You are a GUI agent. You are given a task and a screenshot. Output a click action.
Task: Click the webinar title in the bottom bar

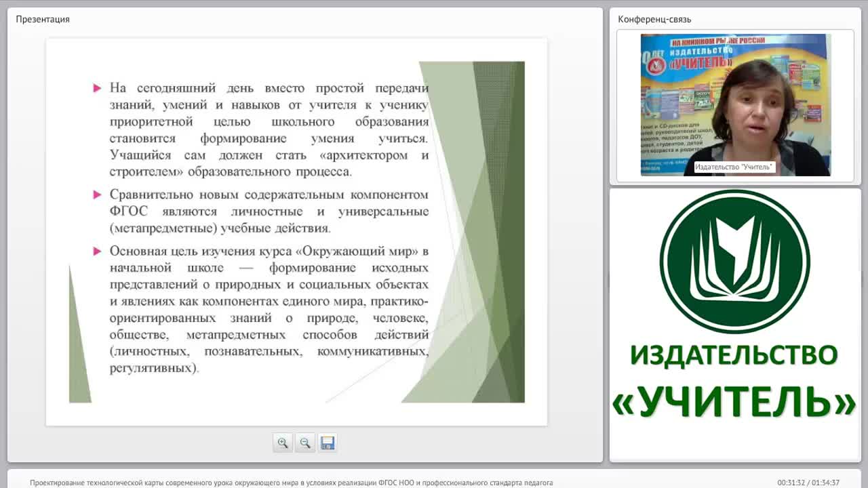point(292,483)
